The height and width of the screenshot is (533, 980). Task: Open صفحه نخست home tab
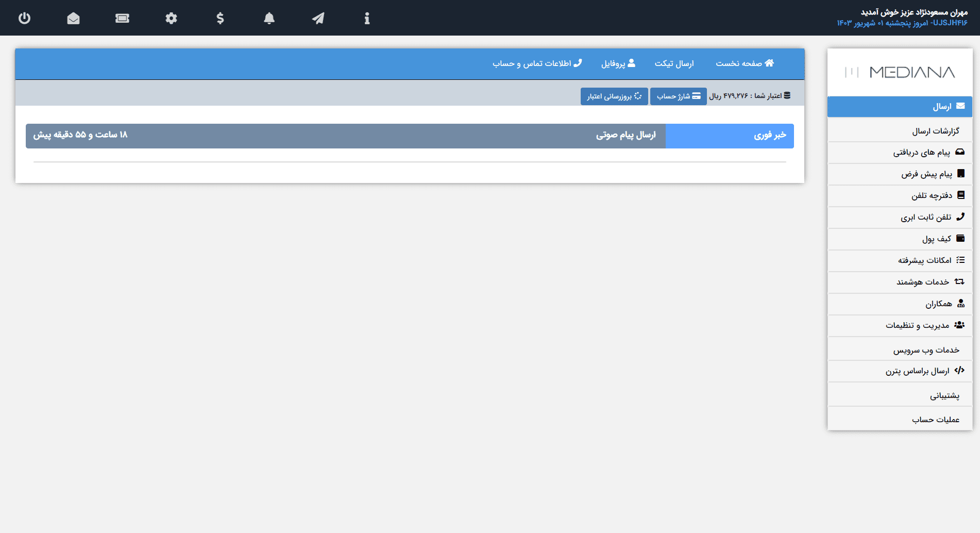(745, 63)
